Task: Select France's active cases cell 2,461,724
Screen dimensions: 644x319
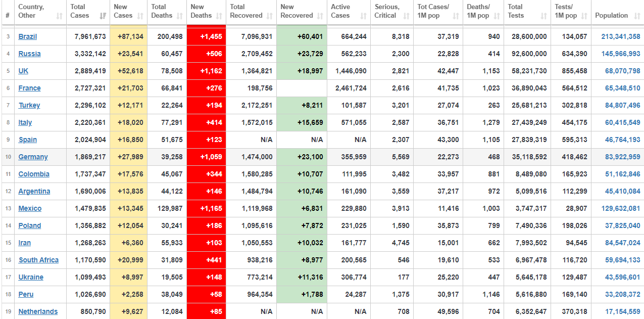Action: click(x=349, y=88)
